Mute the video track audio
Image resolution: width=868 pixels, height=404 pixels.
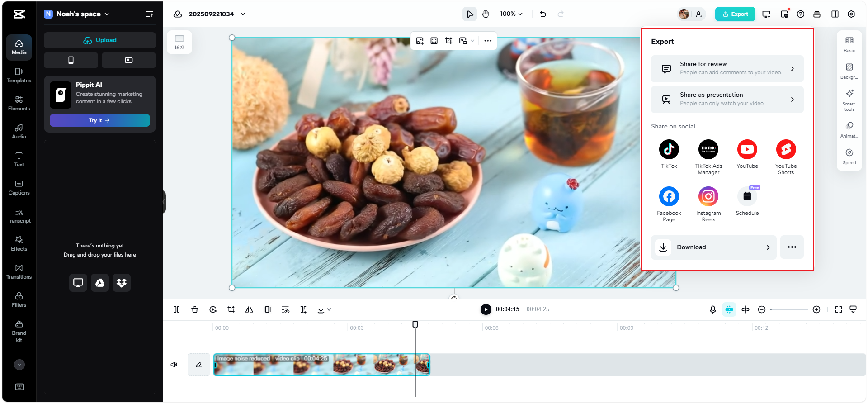click(x=174, y=365)
